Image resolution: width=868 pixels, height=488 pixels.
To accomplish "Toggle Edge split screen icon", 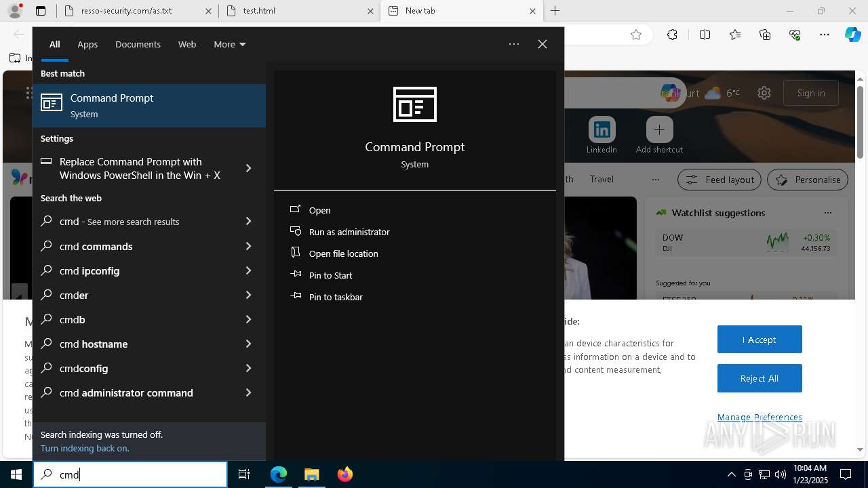I will click(705, 35).
